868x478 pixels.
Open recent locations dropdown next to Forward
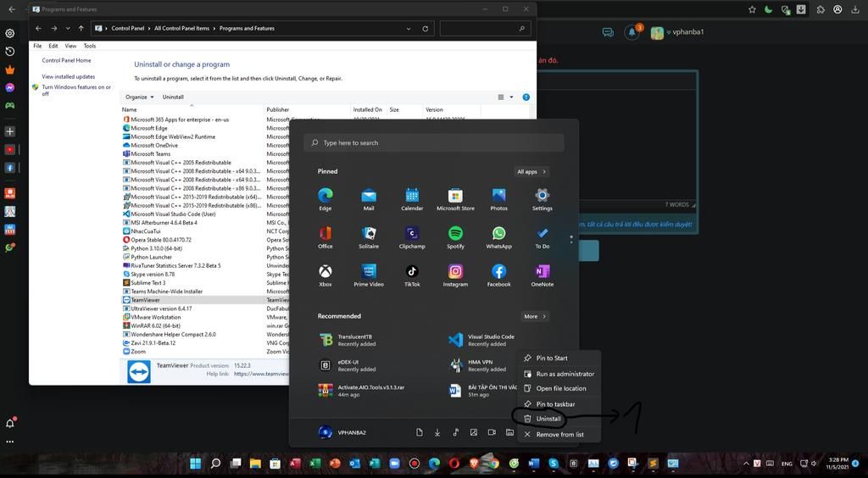tap(68, 28)
